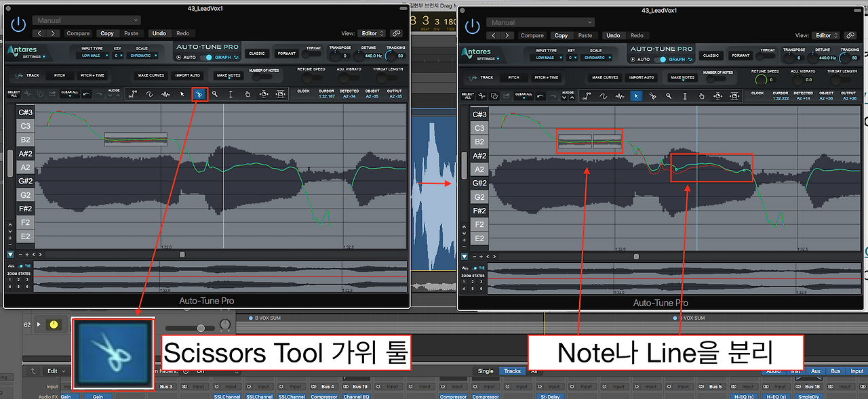Select the I-beam tool in right Auto-Tune window

(x=686, y=96)
